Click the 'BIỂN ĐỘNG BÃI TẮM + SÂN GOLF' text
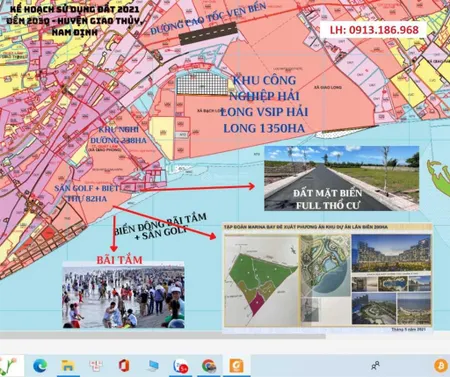 [160, 227]
